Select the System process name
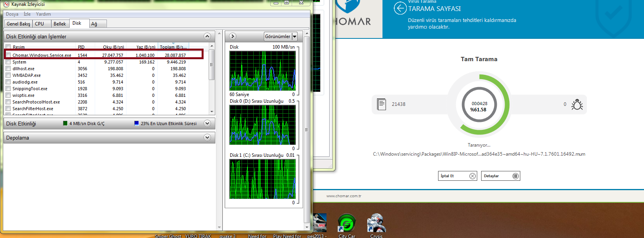644x238 pixels. (19, 62)
